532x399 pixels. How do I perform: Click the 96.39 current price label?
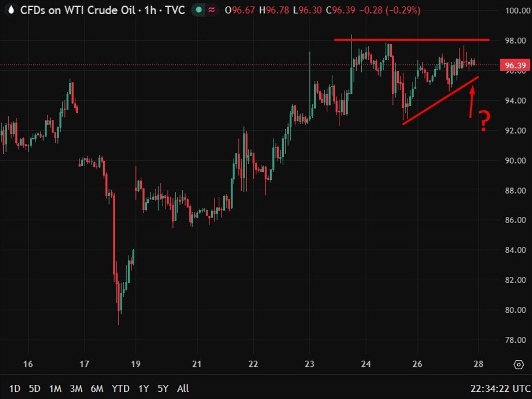[x=516, y=66]
